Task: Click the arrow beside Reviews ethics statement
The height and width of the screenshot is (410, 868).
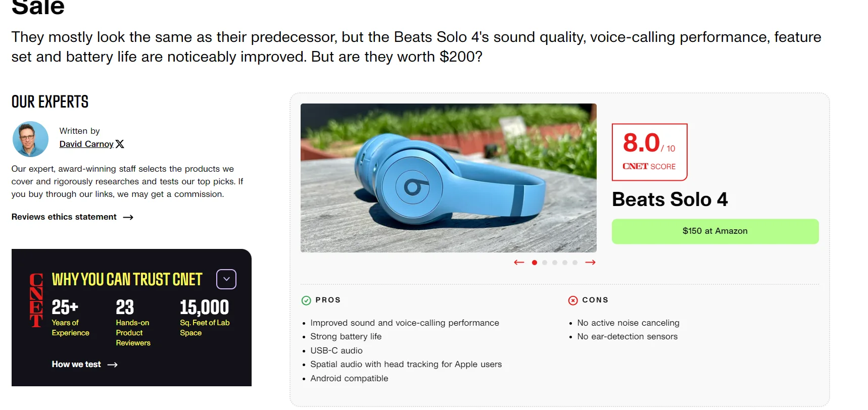Action: tap(128, 217)
